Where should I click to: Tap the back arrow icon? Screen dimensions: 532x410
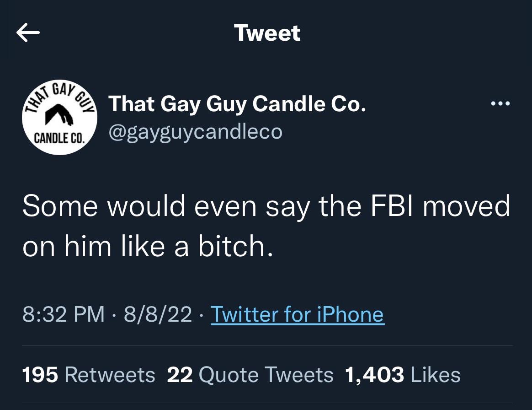pyautogui.click(x=28, y=33)
